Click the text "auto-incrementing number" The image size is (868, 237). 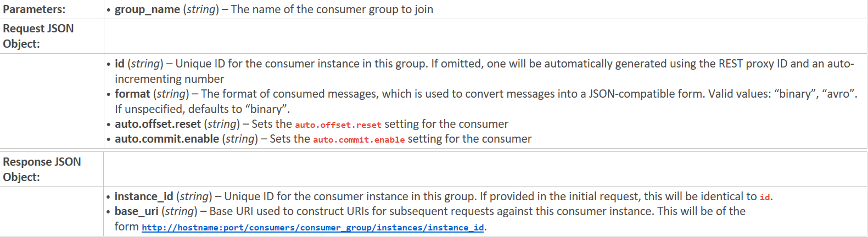coord(484,71)
